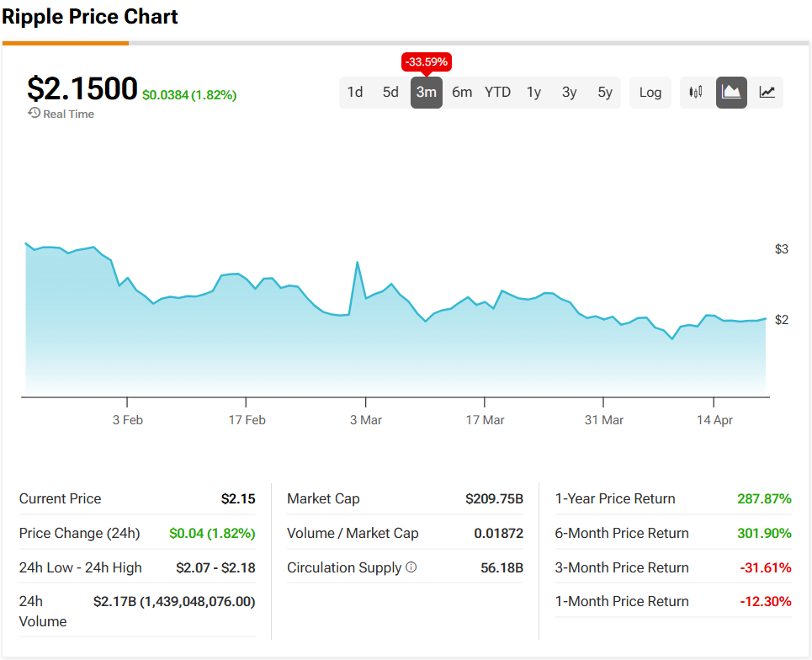Select the 3m time range

tap(427, 93)
